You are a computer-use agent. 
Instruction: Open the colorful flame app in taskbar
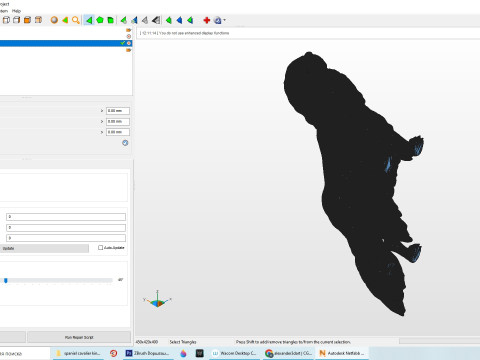click(183, 353)
